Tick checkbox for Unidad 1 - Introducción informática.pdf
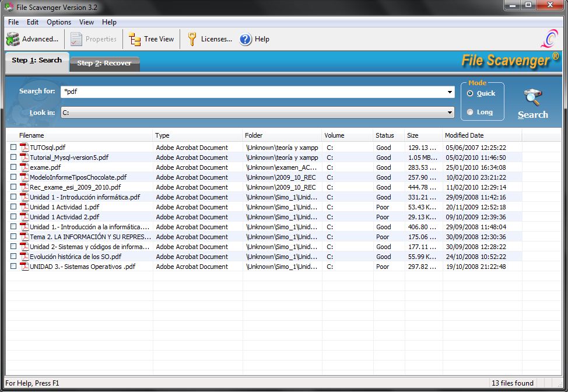 pyautogui.click(x=13, y=197)
